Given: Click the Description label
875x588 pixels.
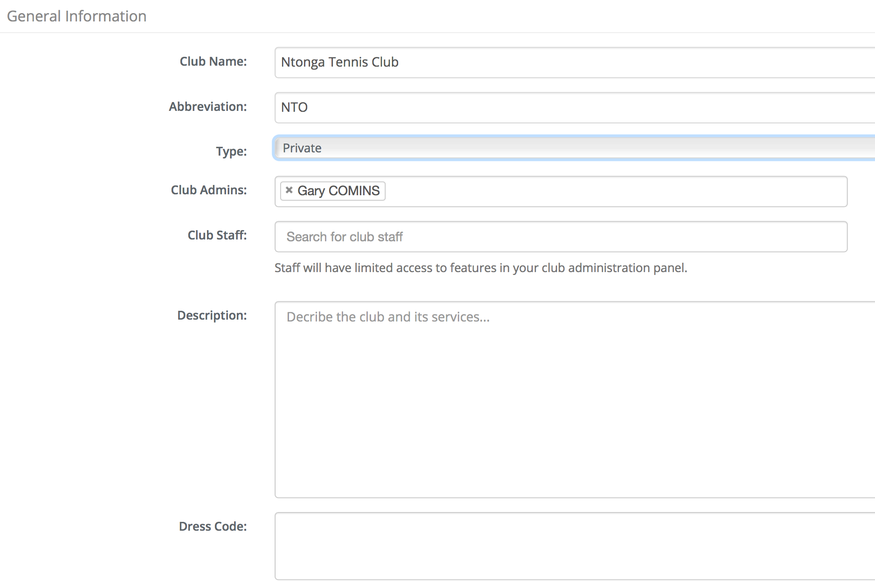Looking at the screenshot, I should click(212, 315).
